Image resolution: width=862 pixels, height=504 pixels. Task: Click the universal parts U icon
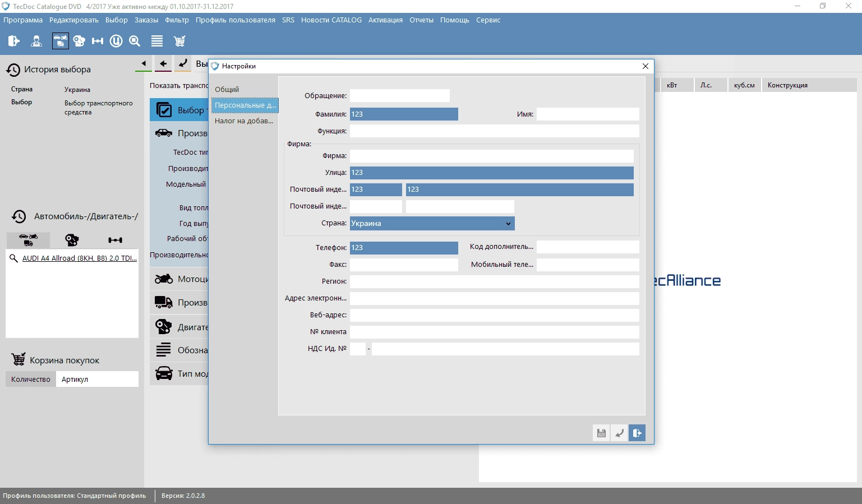(116, 41)
